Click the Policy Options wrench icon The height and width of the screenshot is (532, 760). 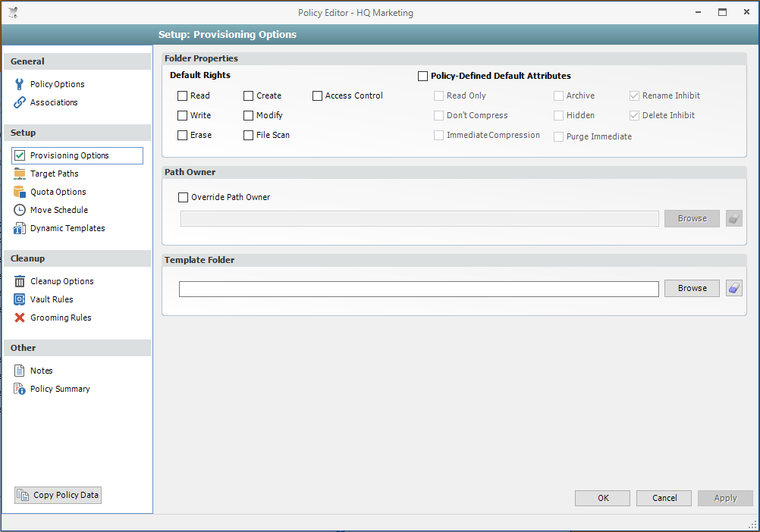[20, 84]
